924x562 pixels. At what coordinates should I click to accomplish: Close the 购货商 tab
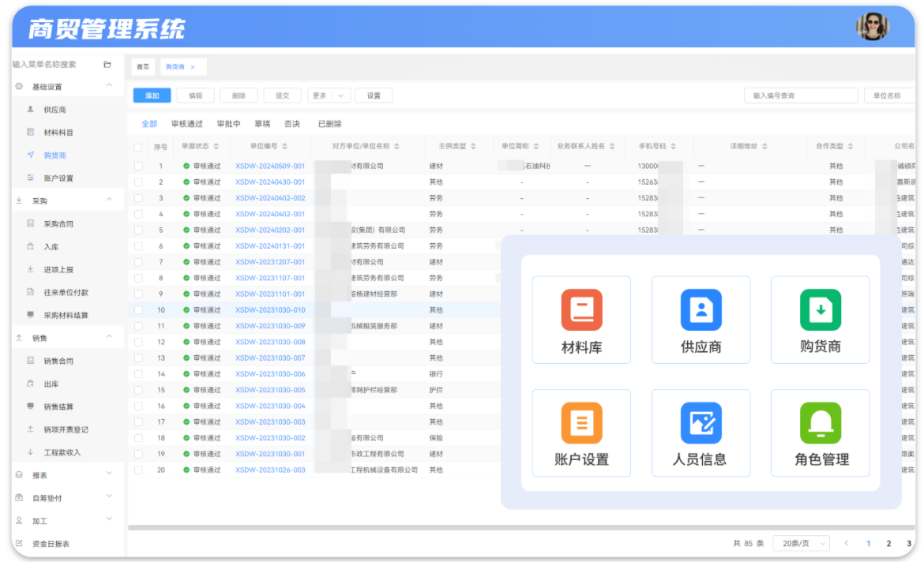click(193, 67)
